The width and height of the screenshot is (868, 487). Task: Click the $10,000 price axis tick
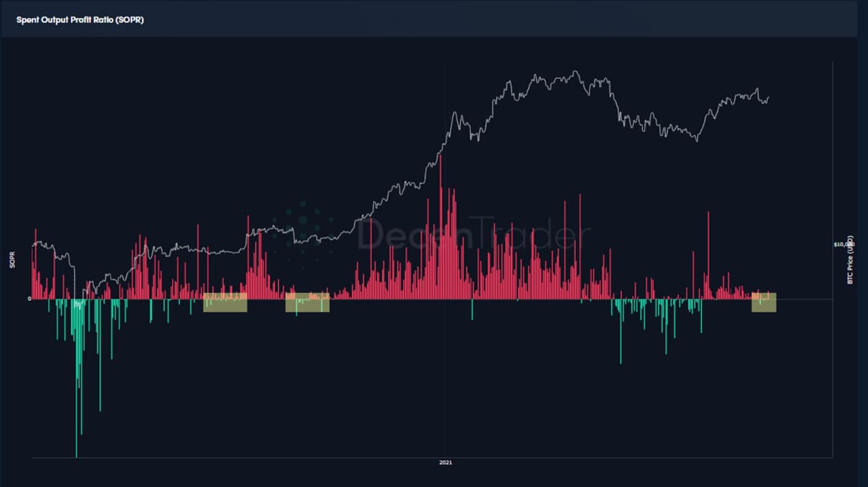[844, 244]
